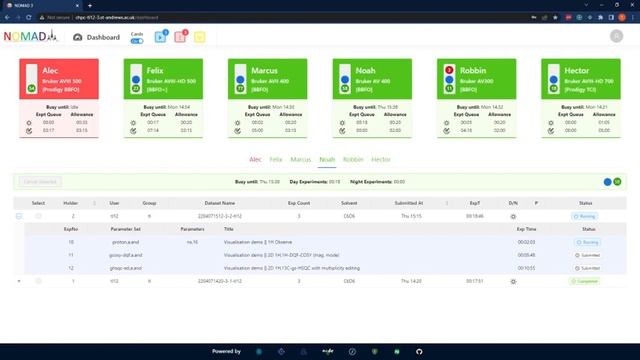Click the browser address bar
The image size is (640, 360).
tap(282, 18)
